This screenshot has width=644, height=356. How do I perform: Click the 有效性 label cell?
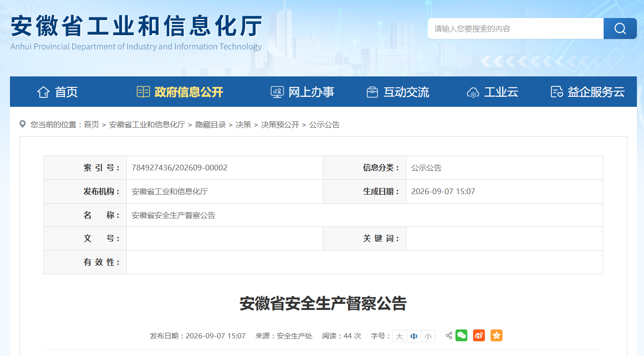coord(85,262)
